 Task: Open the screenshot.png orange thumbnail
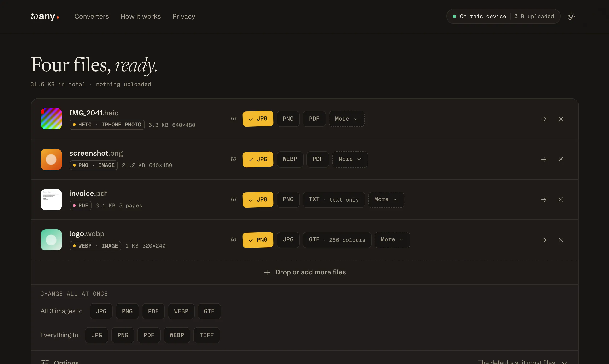click(x=51, y=159)
